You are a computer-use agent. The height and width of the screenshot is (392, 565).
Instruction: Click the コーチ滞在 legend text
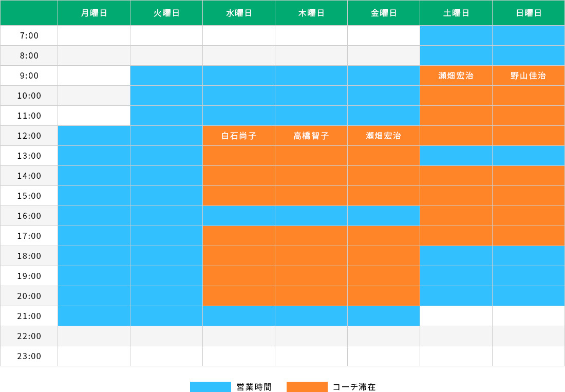(x=354, y=387)
